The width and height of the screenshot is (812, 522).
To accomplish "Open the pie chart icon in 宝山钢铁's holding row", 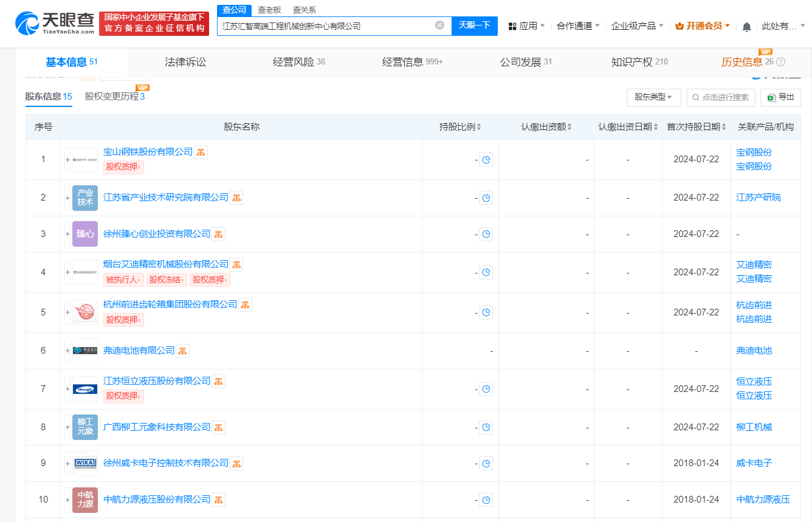I will 486,159.
